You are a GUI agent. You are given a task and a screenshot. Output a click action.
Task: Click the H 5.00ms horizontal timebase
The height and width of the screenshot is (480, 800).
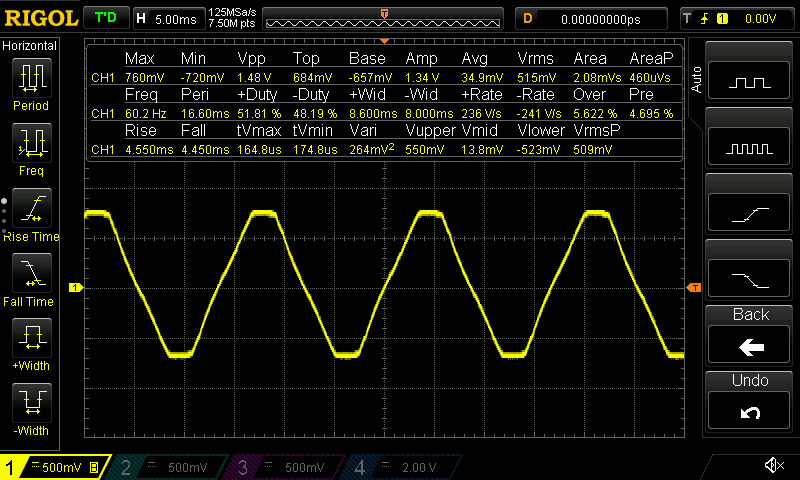pyautogui.click(x=168, y=19)
